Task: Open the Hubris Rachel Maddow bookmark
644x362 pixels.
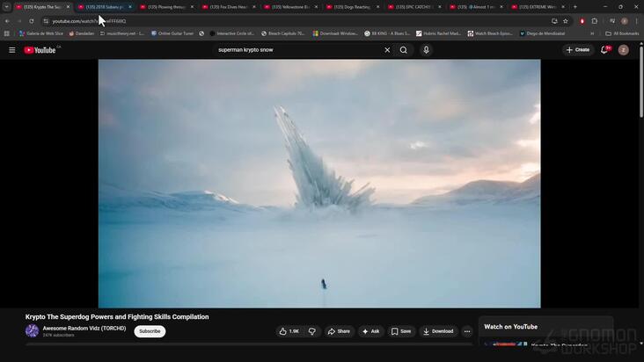Action: pyautogui.click(x=438, y=33)
